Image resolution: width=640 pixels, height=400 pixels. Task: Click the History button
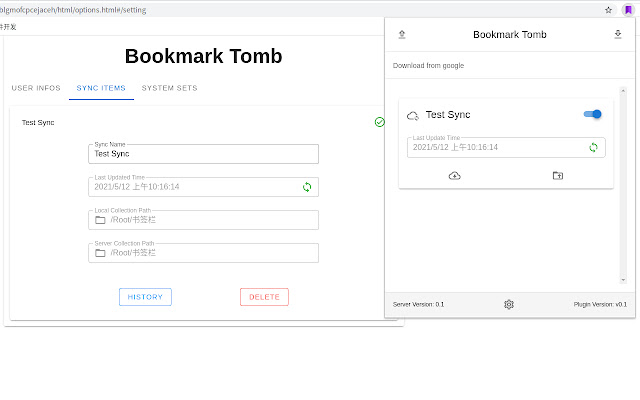coord(145,297)
